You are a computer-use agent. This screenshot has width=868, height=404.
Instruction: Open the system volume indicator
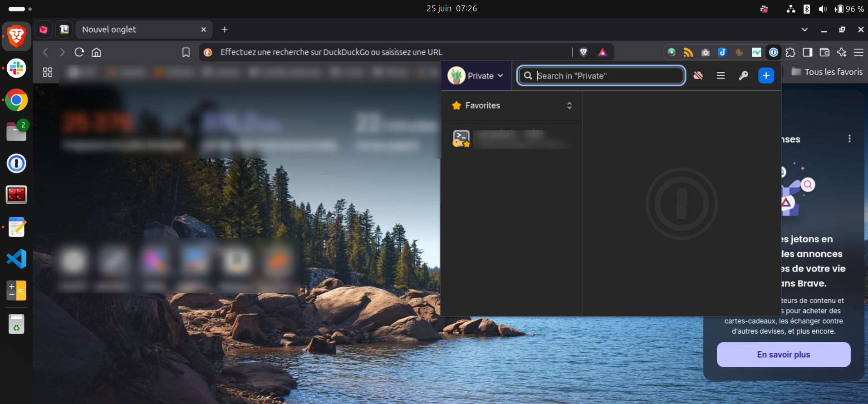tap(823, 9)
